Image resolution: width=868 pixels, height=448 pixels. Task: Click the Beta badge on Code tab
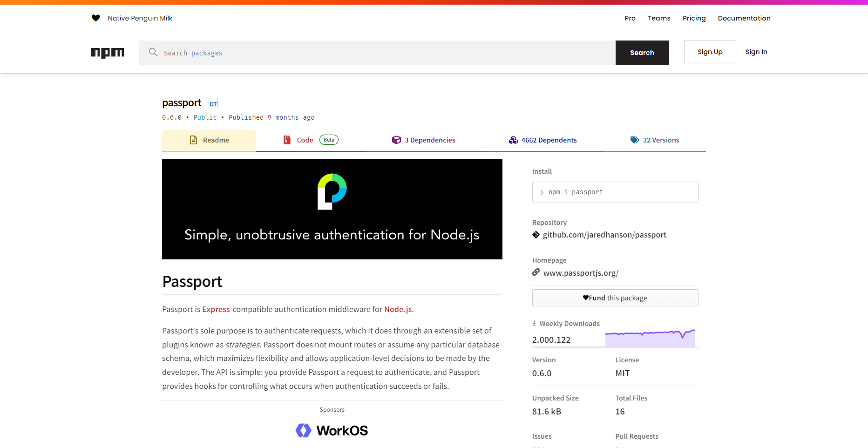click(x=329, y=140)
